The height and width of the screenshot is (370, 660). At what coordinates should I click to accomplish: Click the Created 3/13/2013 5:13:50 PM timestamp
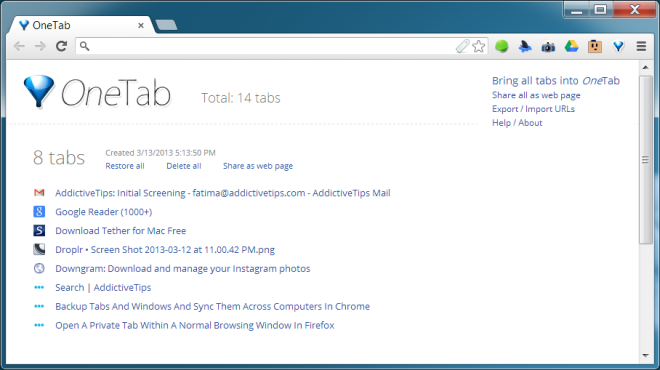pos(160,152)
